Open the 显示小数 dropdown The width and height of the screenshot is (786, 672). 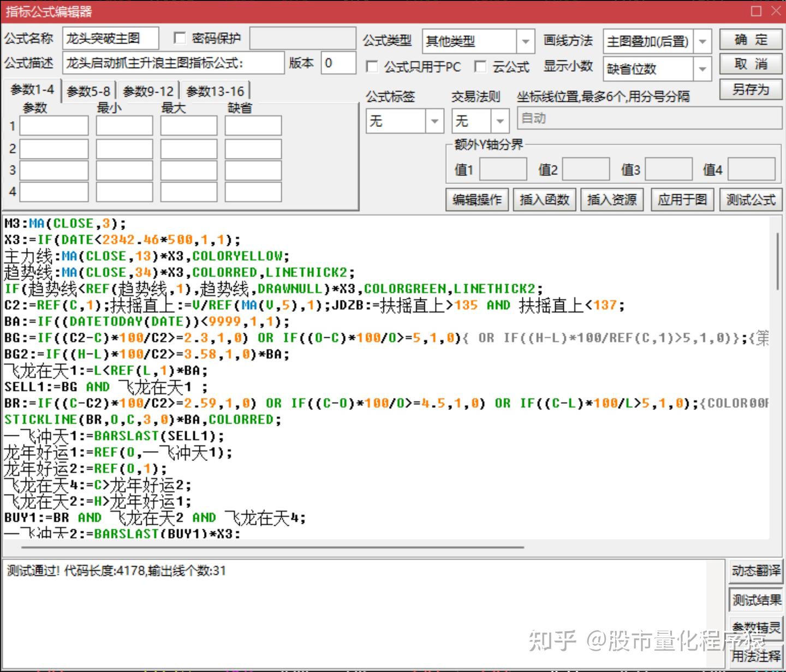(x=702, y=69)
